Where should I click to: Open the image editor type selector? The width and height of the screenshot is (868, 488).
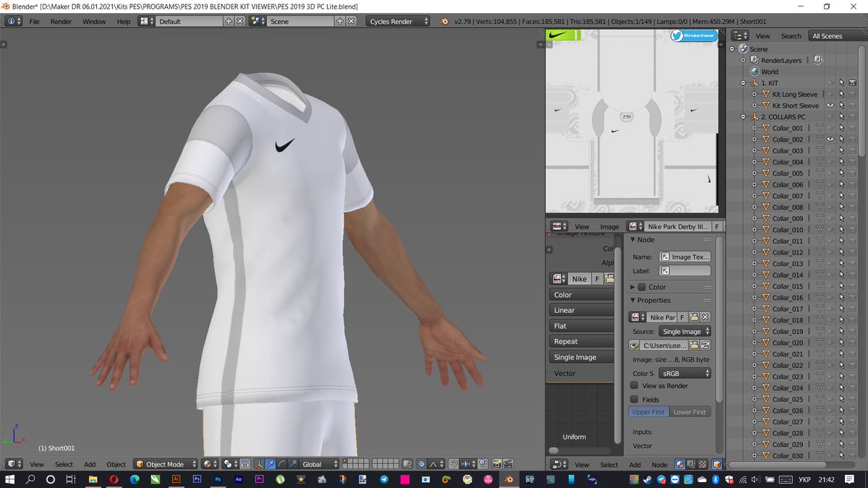point(559,226)
